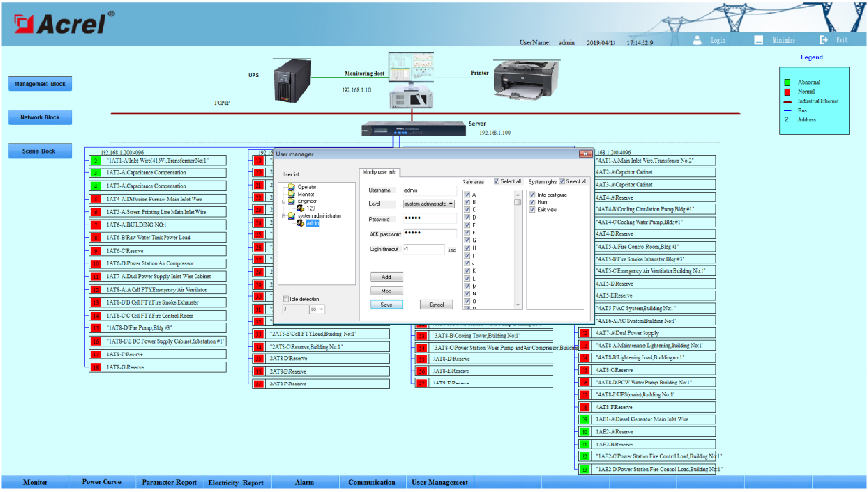This screenshot has height=492, width=868.
Task: Open Power Curve from bottom menu
Action: (x=102, y=482)
